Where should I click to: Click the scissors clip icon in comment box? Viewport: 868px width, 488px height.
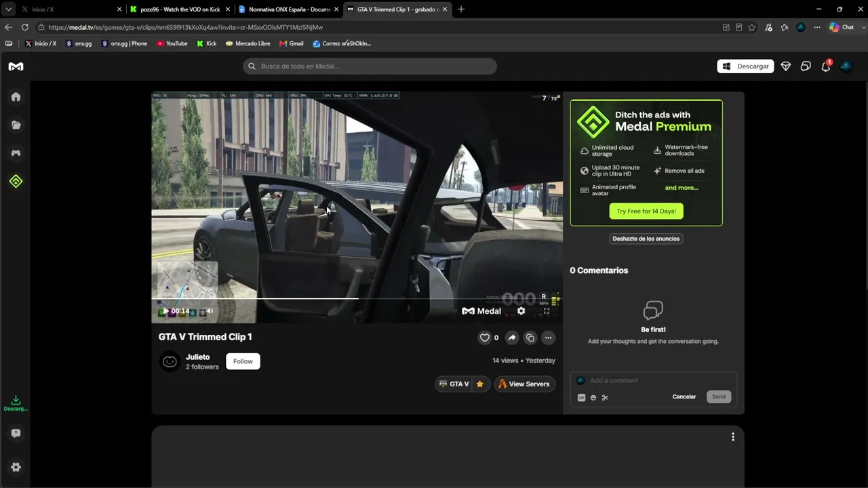click(605, 398)
